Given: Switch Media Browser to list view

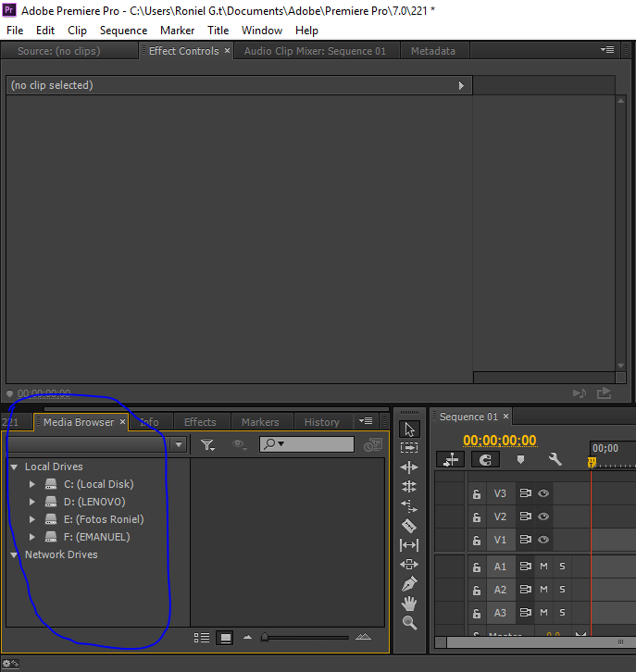Looking at the screenshot, I should [202, 638].
